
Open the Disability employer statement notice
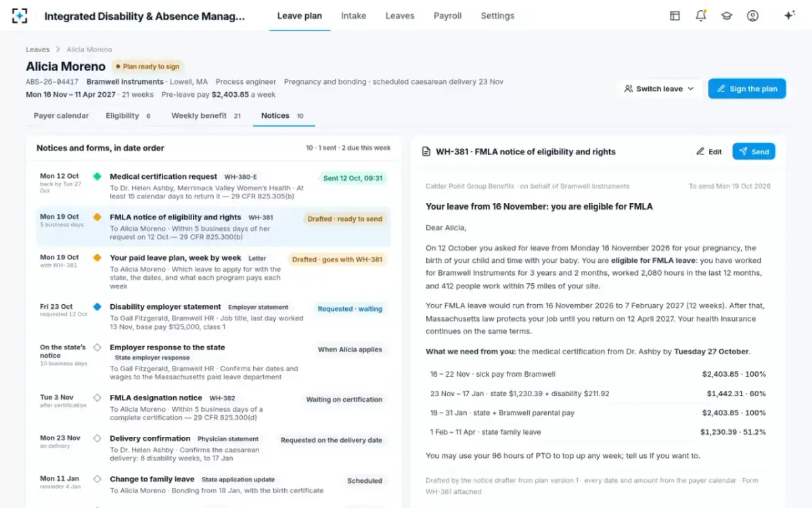[213, 316]
